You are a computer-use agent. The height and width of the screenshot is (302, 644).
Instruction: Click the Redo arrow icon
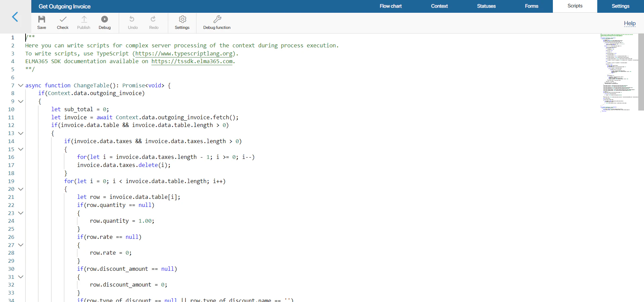pos(154,19)
